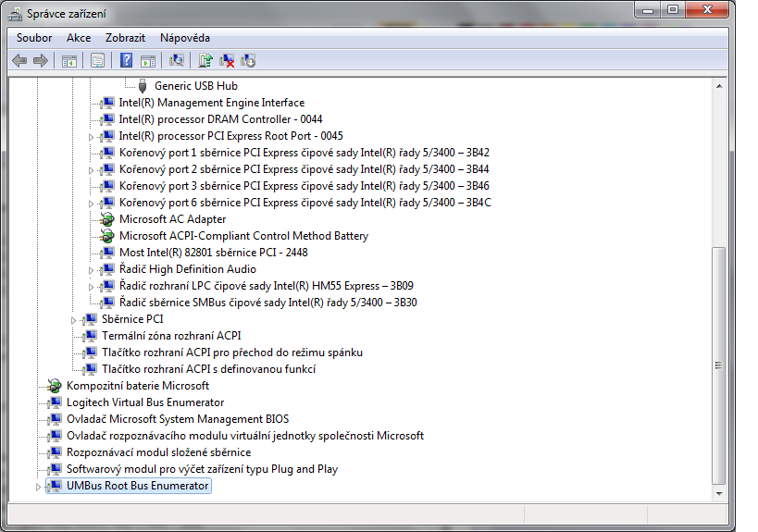Viewport: 758px width, 532px height.
Task: Expand Kořenový port 6 sběrnice PCI Express
Action: [91, 204]
